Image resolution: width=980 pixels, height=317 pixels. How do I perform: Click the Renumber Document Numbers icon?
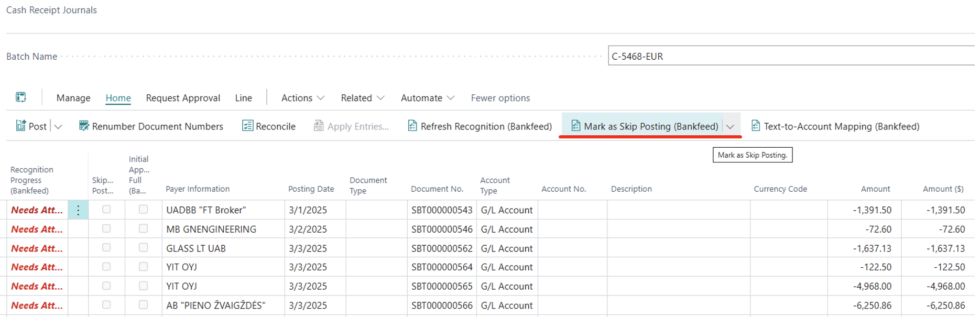pos(84,126)
